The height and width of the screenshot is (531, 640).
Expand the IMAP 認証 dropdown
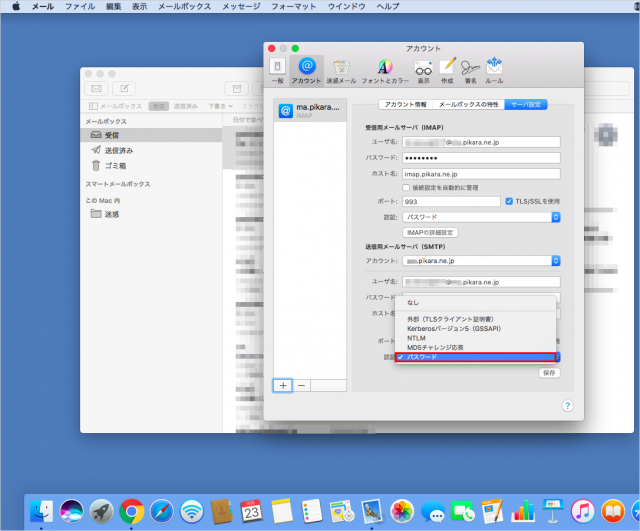[x=482, y=216]
